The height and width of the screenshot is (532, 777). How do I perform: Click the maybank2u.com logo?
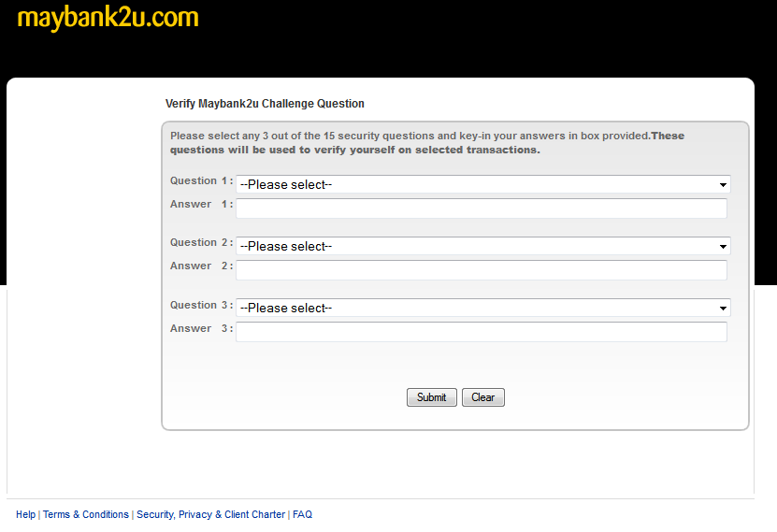pos(108,18)
